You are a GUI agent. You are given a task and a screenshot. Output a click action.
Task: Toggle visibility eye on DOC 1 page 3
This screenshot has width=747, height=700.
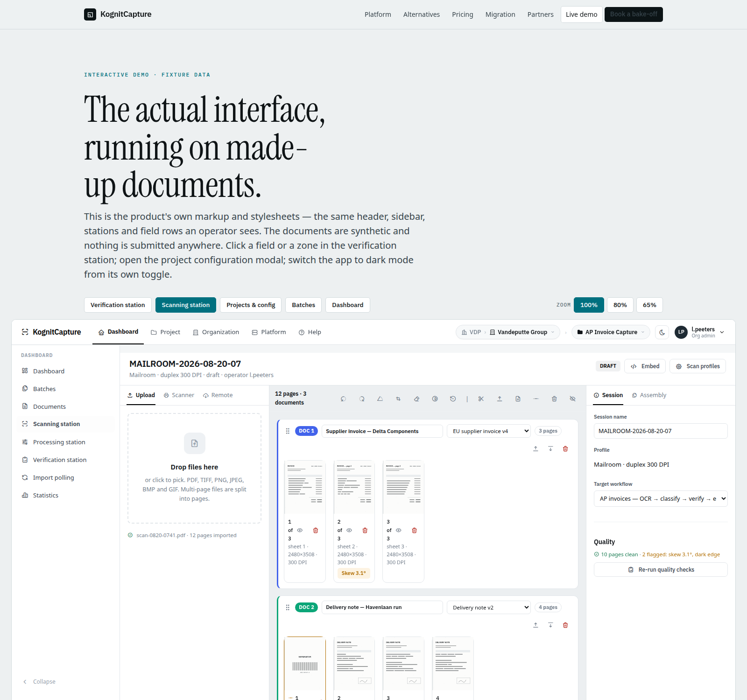tap(398, 531)
